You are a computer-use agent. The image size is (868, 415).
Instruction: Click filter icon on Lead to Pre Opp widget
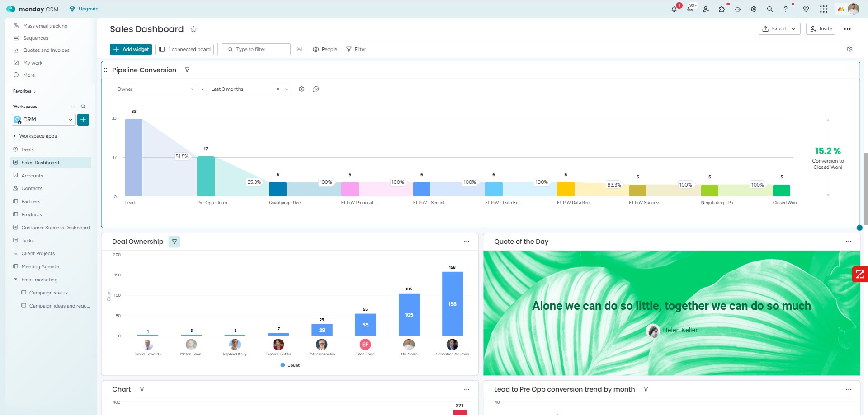tap(646, 389)
